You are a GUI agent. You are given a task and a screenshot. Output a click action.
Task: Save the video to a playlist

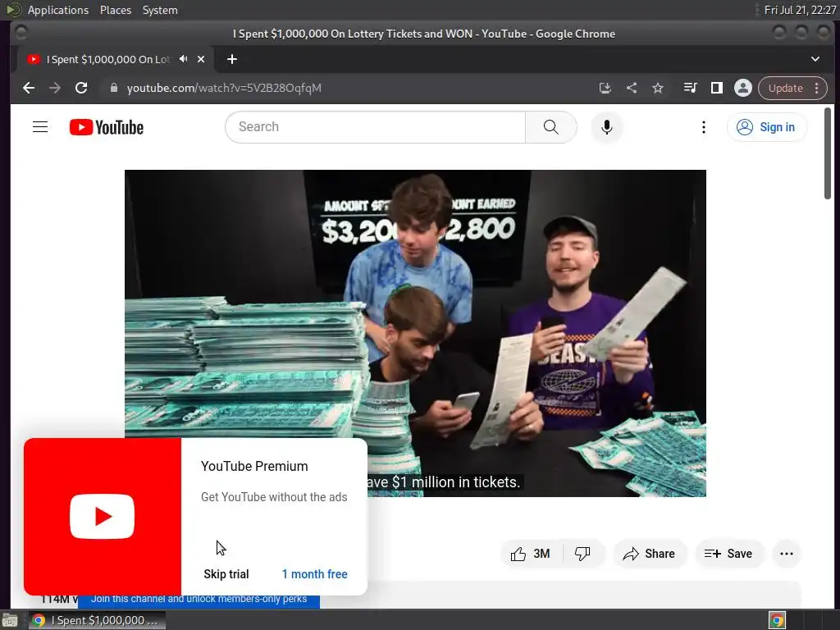click(x=728, y=554)
